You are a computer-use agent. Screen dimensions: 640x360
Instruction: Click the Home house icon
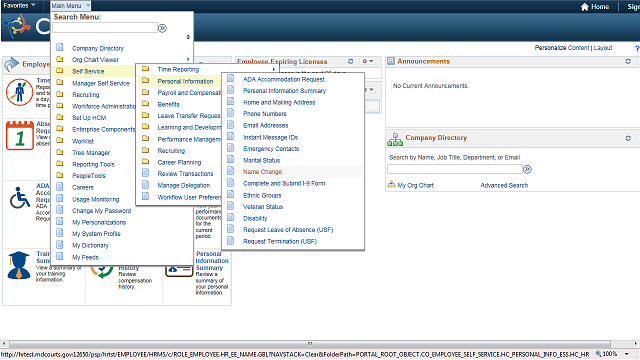(584, 7)
